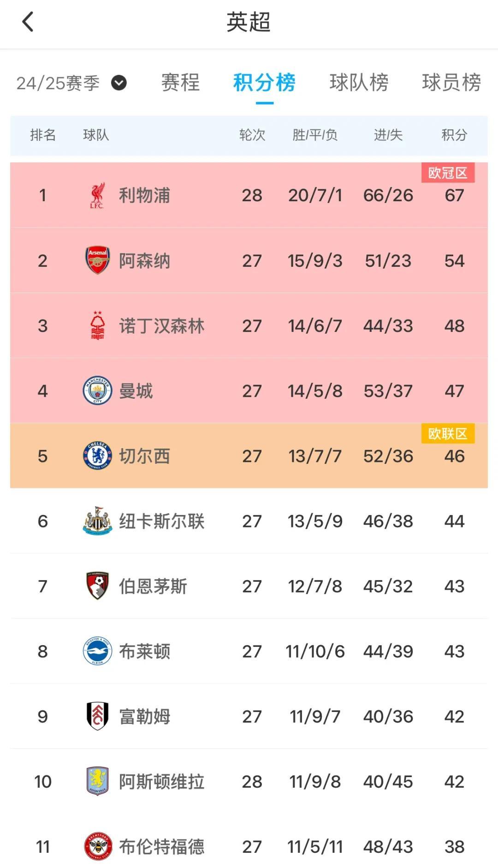Open the Manchester City badge
Screen dimensions: 498x868
97,391
